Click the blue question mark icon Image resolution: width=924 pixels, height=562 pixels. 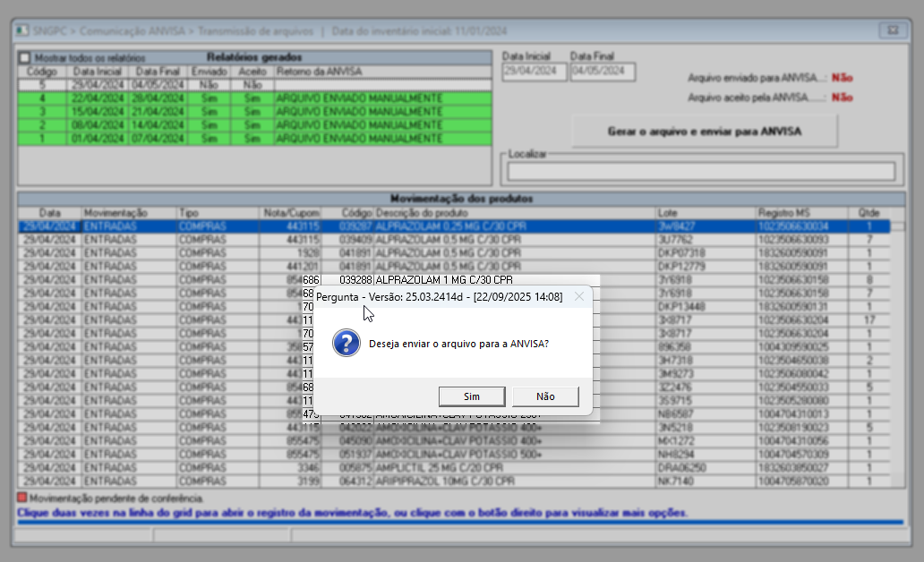tap(346, 343)
